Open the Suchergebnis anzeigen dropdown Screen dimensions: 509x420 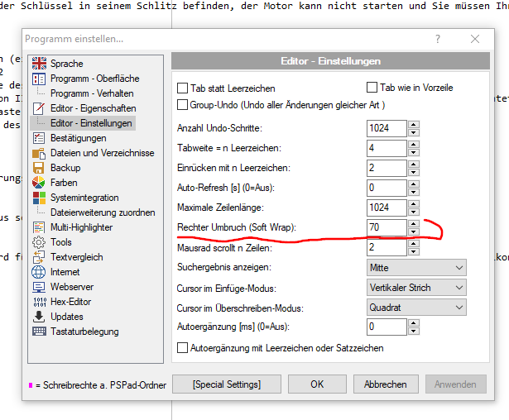[416, 268]
